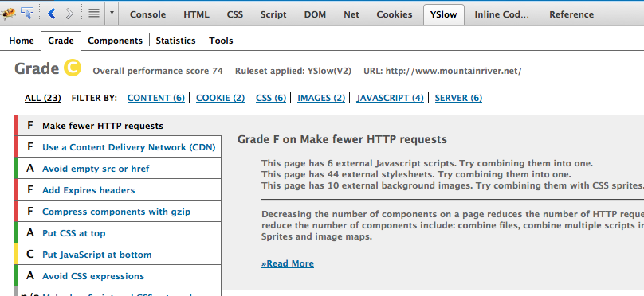Click the Overall performance score 74 text
This screenshot has width=644, height=296.
click(158, 71)
